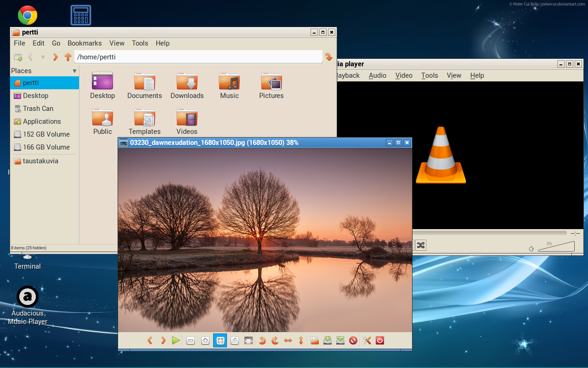The height and width of the screenshot is (368, 588).
Task: Open preferences with wrench icon
Action: [x=367, y=341]
